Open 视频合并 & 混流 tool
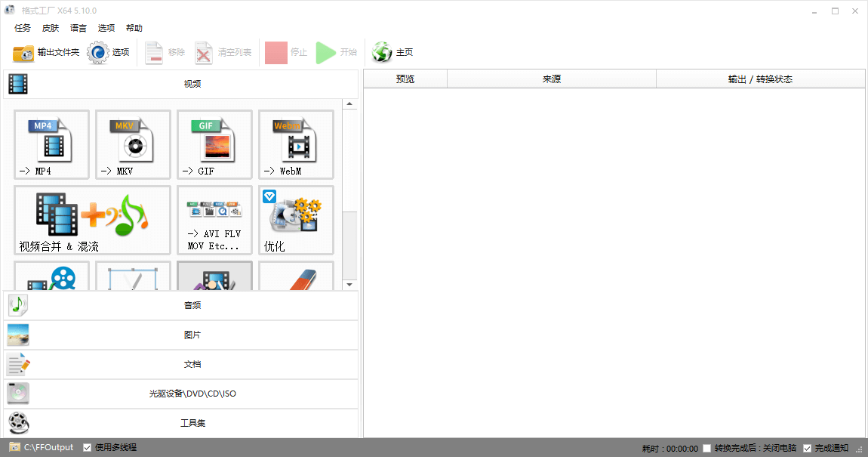The height and width of the screenshot is (457, 868). tap(92, 220)
